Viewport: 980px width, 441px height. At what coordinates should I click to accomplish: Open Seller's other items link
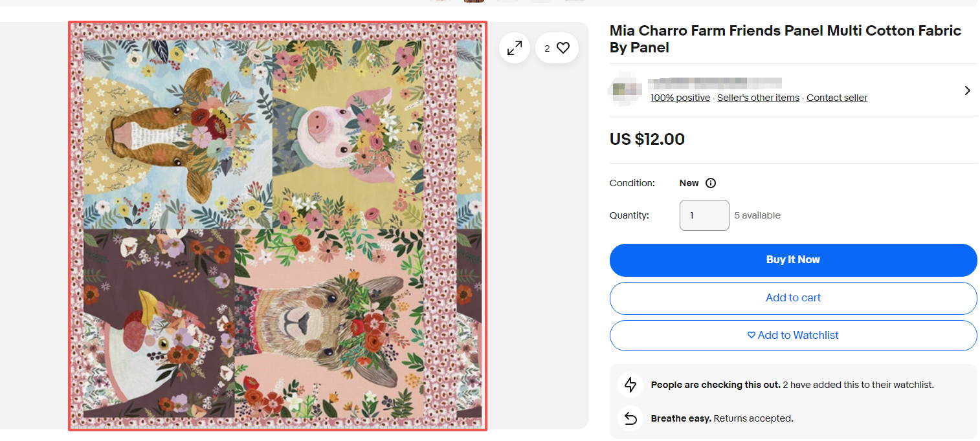pos(758,98)
